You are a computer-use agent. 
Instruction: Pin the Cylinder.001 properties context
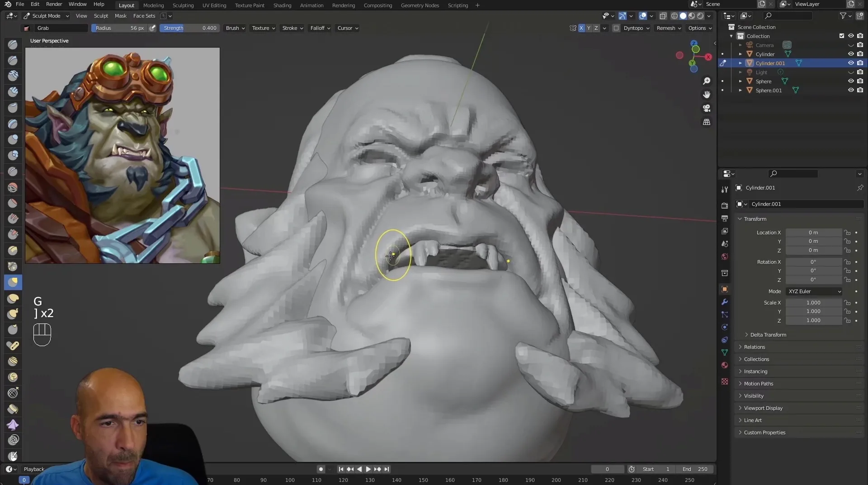860,188
